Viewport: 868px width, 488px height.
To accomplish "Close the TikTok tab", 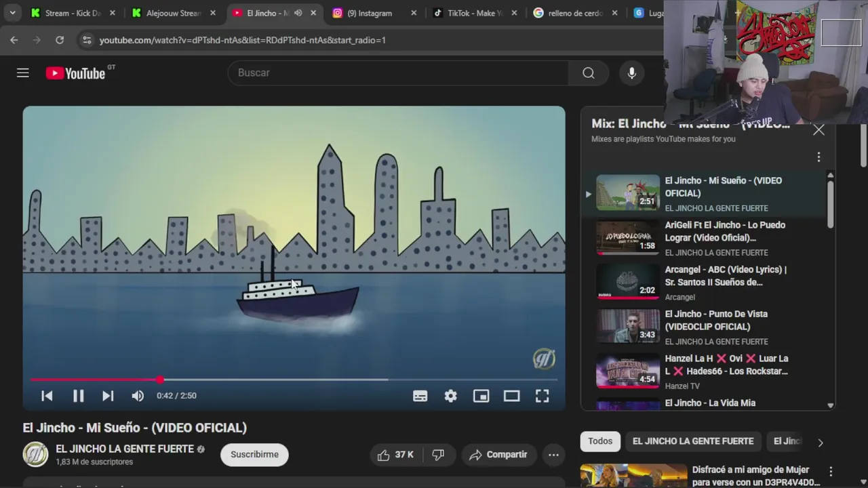I will point(514,13).
